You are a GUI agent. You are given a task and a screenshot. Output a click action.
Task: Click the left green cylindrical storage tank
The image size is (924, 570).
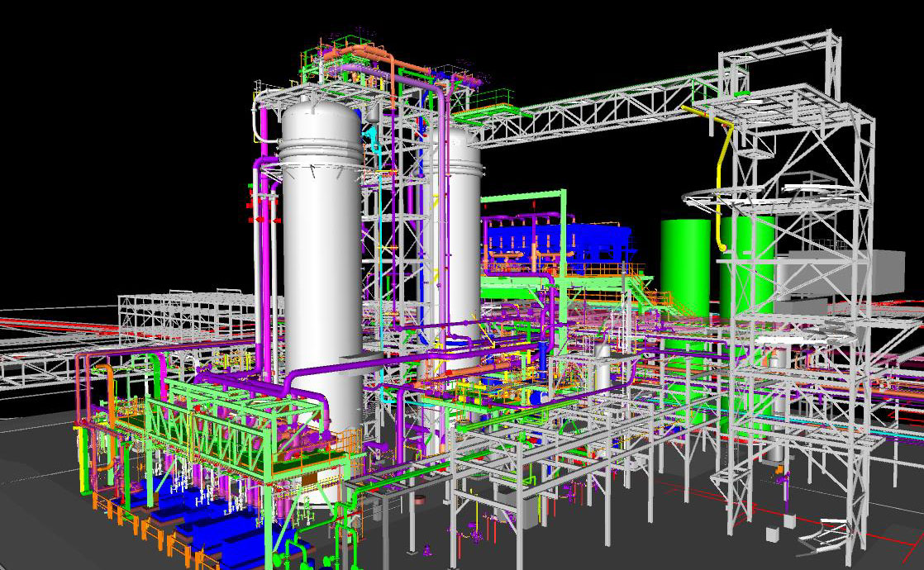coord(684,264)
